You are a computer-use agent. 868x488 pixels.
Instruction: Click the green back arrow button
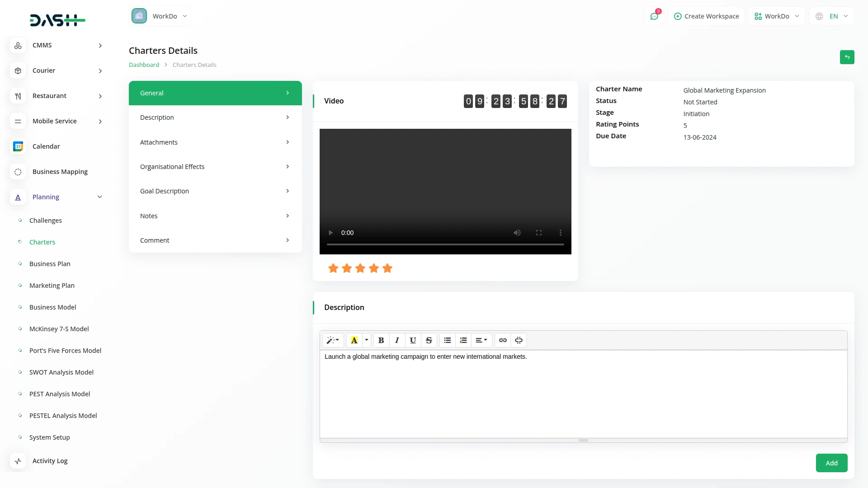[847, 57]
